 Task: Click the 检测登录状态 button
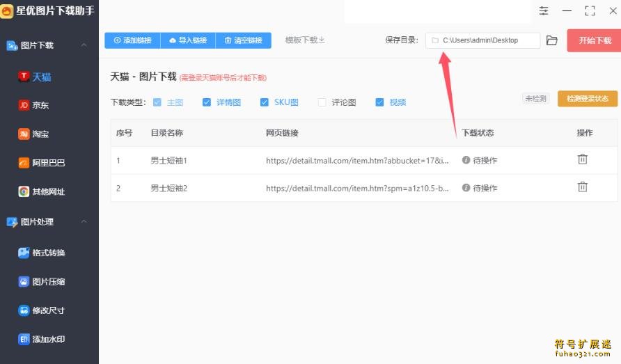point(587,99)
